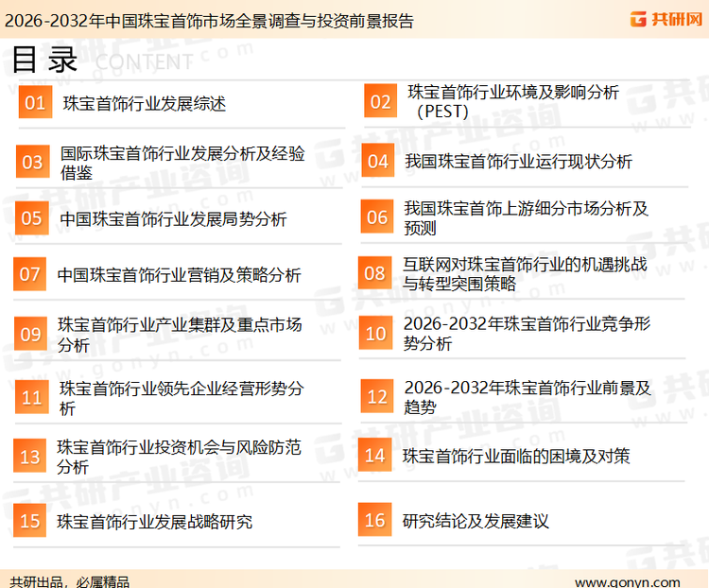This screenshot has width=709, height=588.
Task: Click the orange 03 chapter number box
Action: [32, 162]
